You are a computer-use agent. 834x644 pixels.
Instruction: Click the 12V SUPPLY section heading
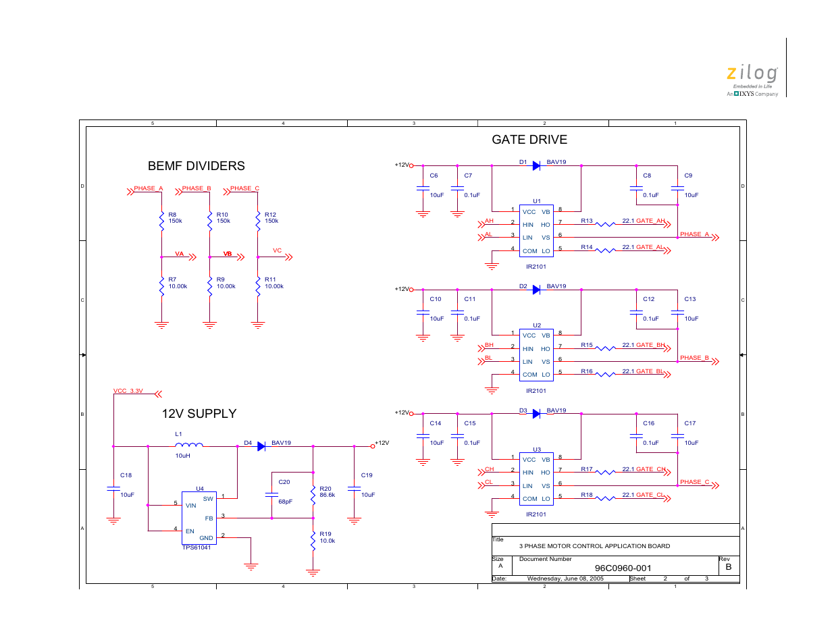click(199, 414)
